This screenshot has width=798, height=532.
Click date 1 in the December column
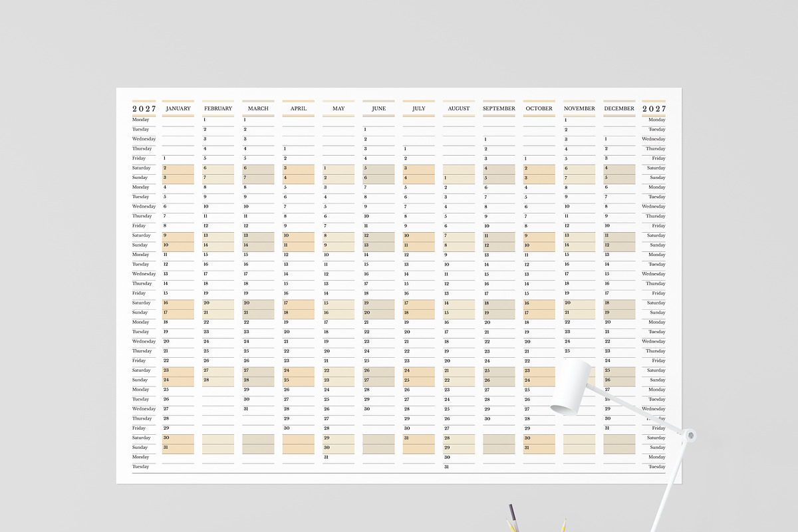point(606,139)
